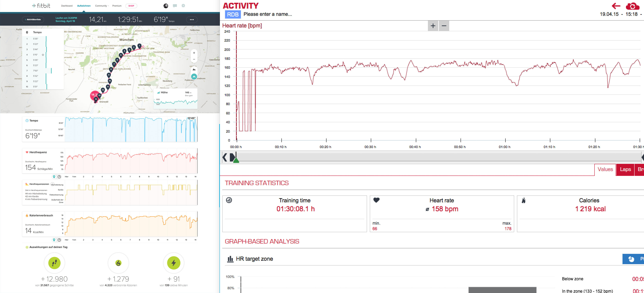Viewport: 644px width, 293px height.
Task: Zoom in on the route map
Action: coord(194,53)
